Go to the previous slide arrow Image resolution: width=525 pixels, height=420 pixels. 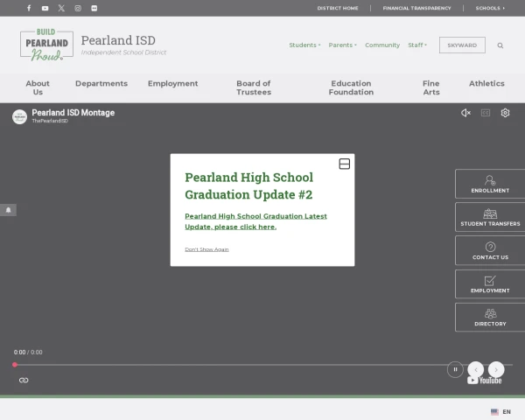click(476, 369)
